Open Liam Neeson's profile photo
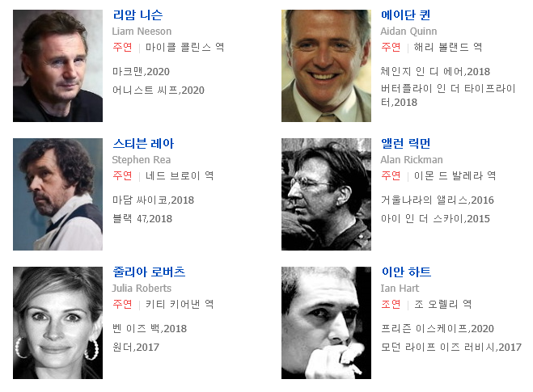The width and height of the screenshot is (533, 392). coord(57,65)
